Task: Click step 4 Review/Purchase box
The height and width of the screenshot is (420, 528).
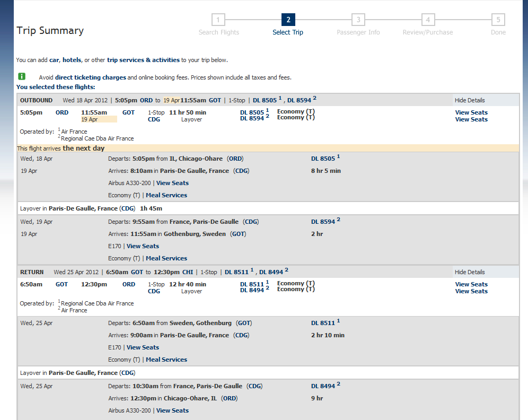Action: click(428, 20)
